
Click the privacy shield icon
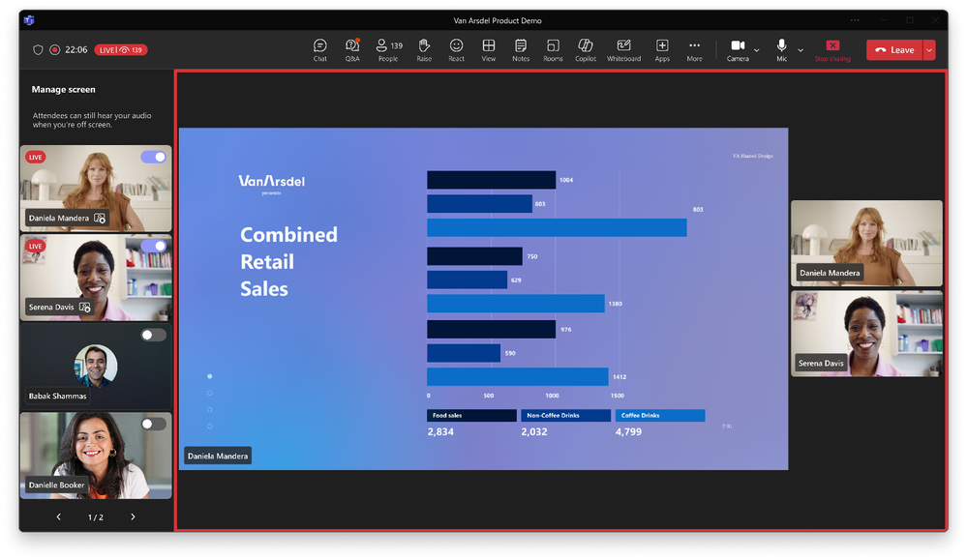click(38, 50)
